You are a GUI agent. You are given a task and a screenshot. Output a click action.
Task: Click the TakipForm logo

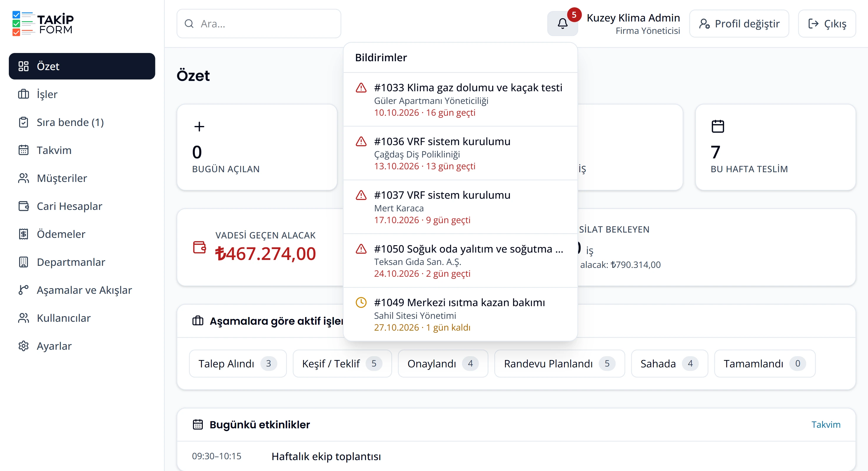click(x=43, y=24)
